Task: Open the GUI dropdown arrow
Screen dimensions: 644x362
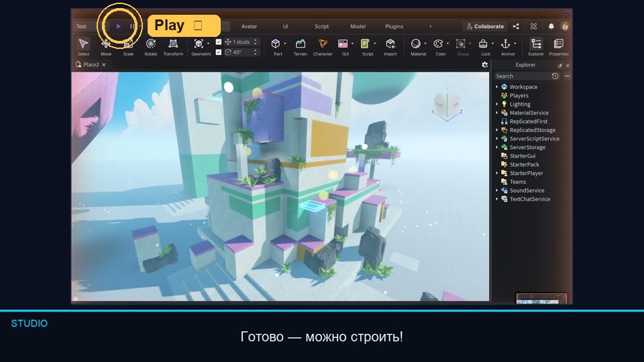Action: click(352, 44)
